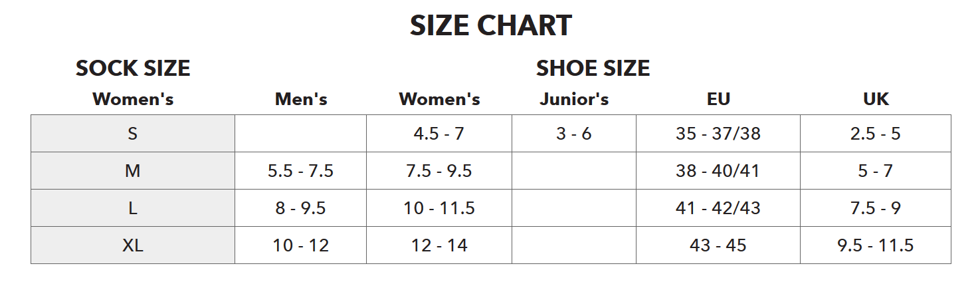980x284 pixels.
Task: Click the women's 12 - 14 cell
Action: tap(439, 245)
